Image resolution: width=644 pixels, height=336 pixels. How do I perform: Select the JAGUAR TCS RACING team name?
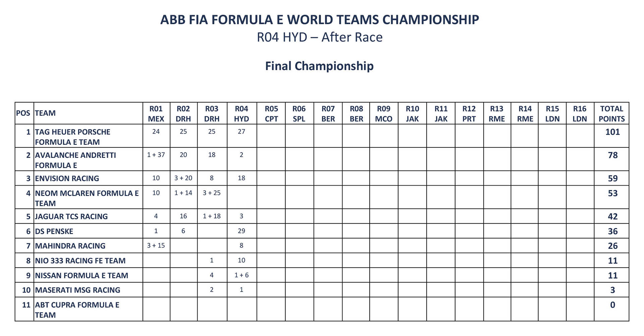click(x=71, y=217)
